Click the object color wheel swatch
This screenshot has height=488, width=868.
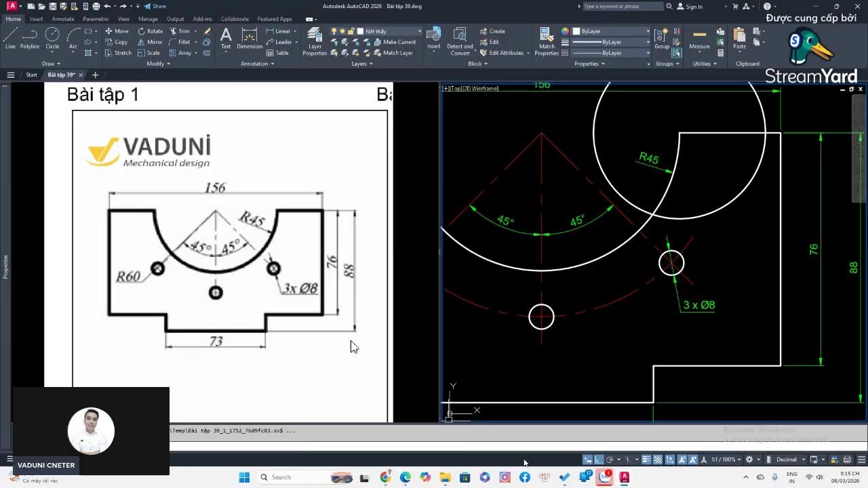point(565,31)
